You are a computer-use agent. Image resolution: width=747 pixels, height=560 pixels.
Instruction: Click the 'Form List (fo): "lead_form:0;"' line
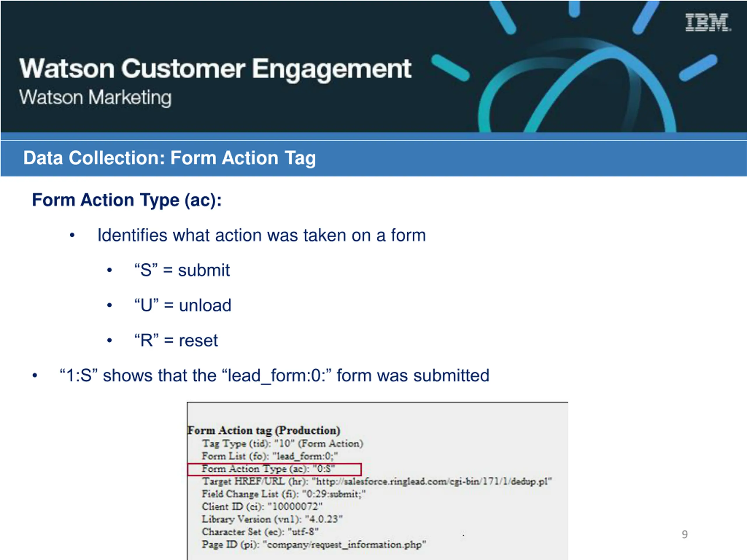(270, 456)
